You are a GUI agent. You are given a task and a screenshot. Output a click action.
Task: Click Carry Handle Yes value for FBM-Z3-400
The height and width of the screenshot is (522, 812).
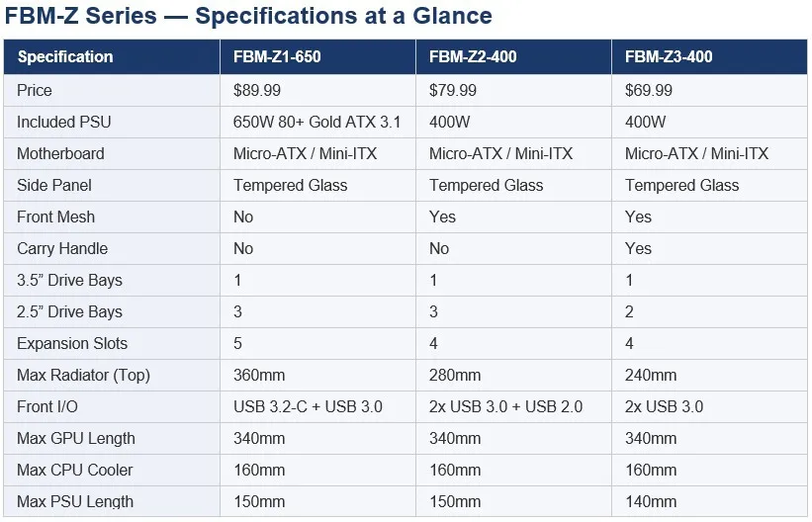[709, 248]
